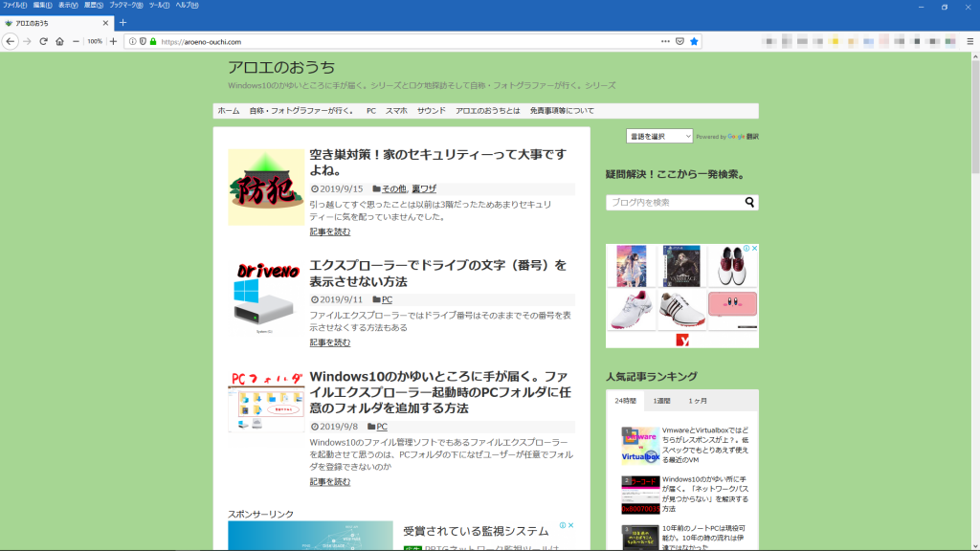980x551 pixels.
Task: Click the vertical page scrollbar
Action: point(974,287)
